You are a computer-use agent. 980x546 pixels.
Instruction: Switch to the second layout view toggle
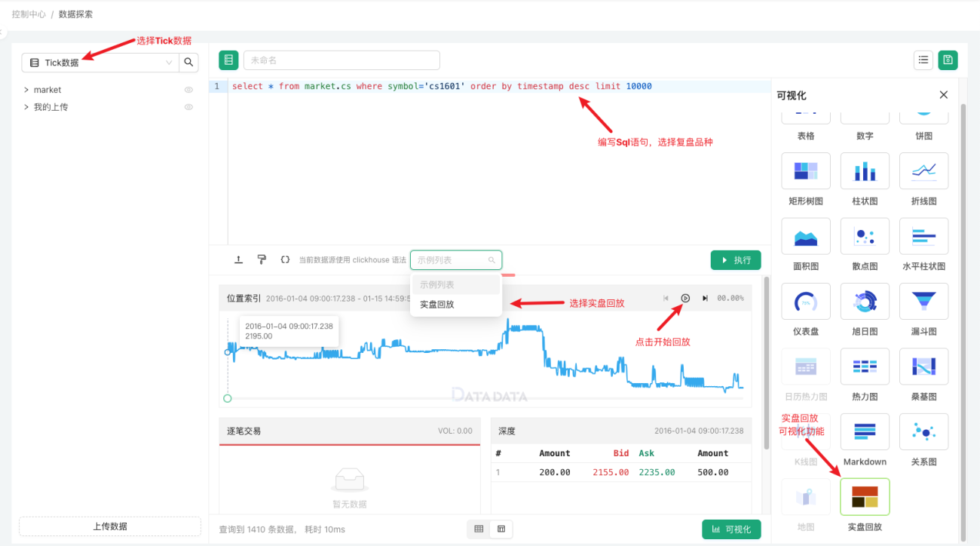click(501, 529)
